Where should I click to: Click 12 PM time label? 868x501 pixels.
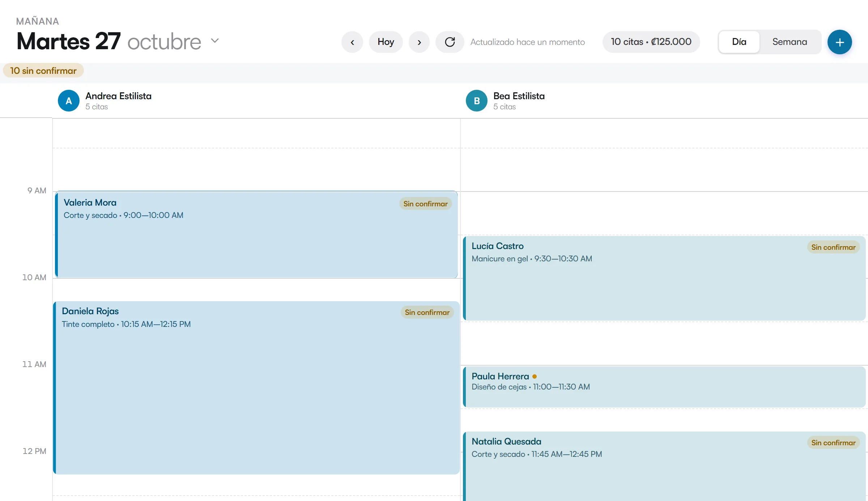34,451
